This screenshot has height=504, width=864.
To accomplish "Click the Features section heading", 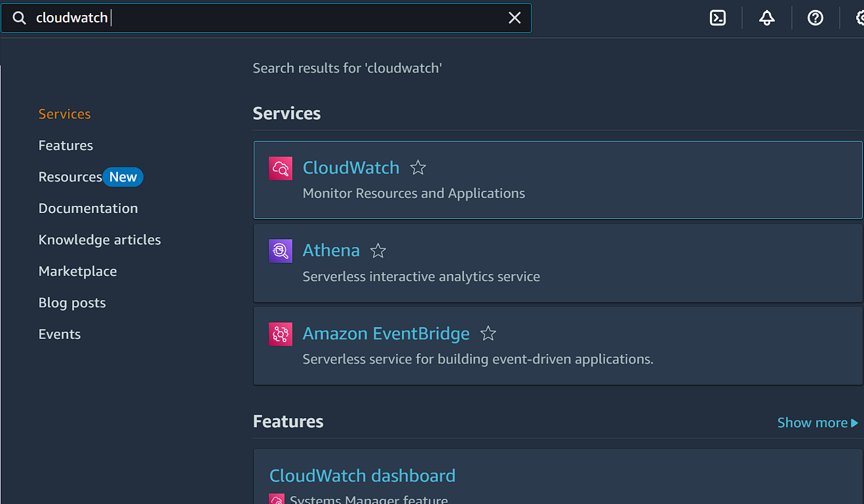I will point(288,421).
